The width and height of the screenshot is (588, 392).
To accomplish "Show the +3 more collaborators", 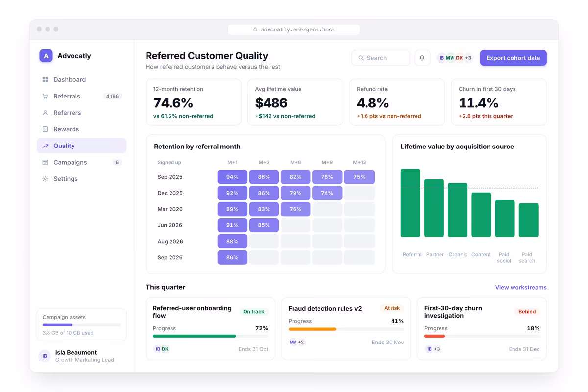I will [468, 58].
